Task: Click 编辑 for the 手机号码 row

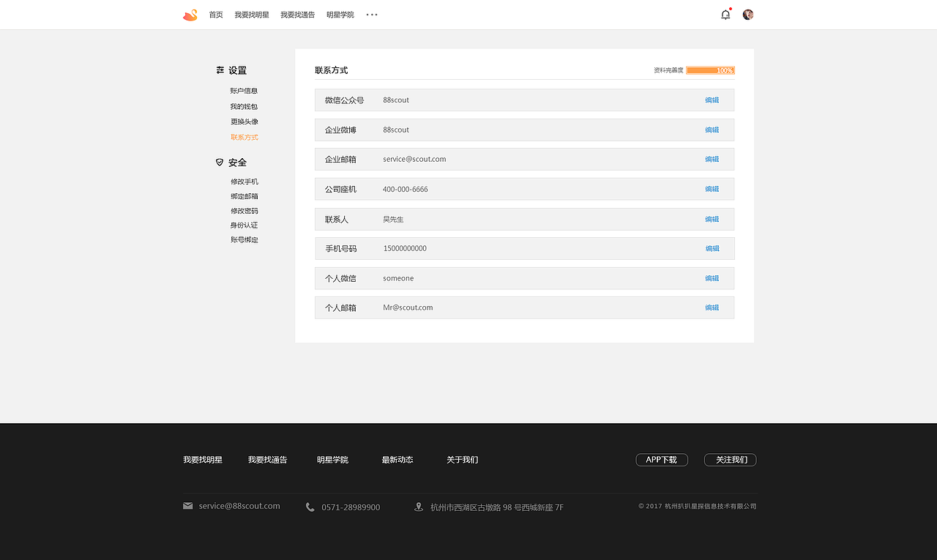Action: (x=712, y=248)
